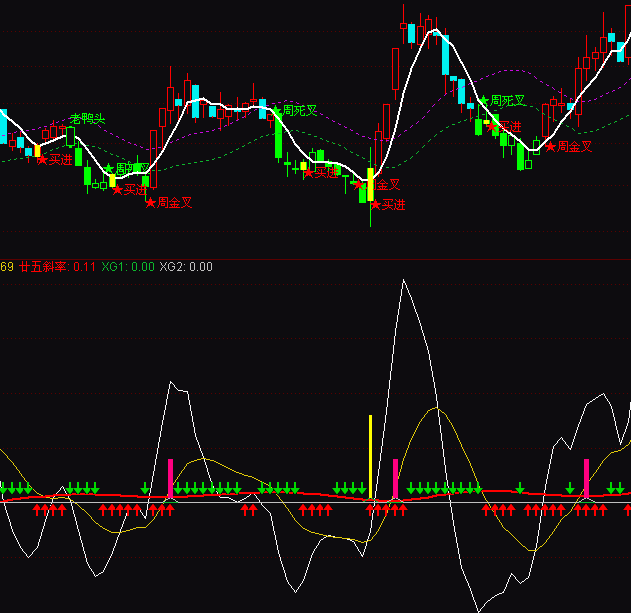
Task: Click the red star beside rightmost 周金叉
Action: [550, 146]
